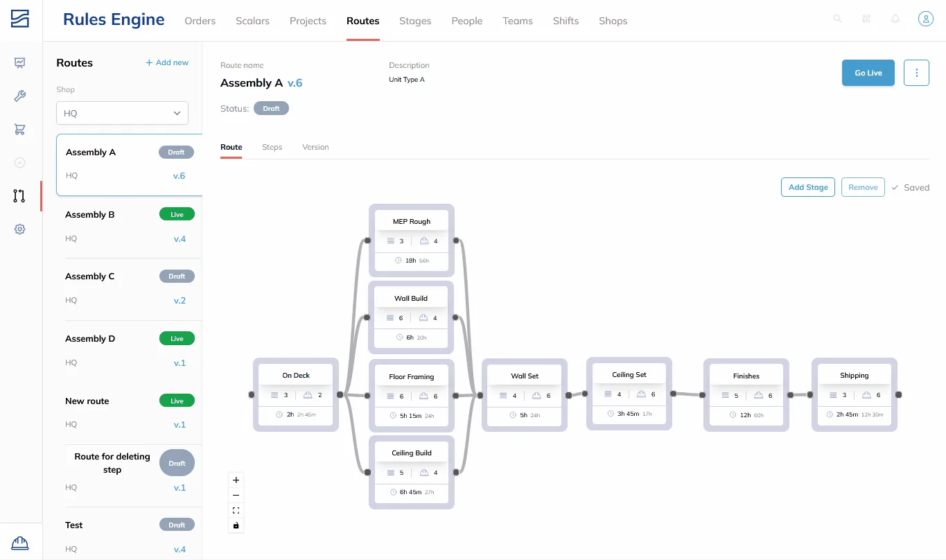Click the Add new route link

point(167,62)
